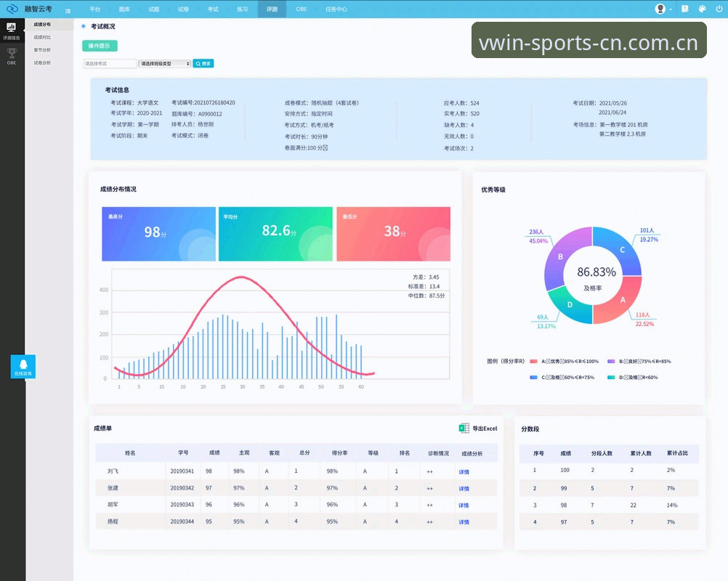This screenshot has height=581, width=728.
Task: Click the 评测报告 chart icon in sidebar
Action: pos(11,27)
